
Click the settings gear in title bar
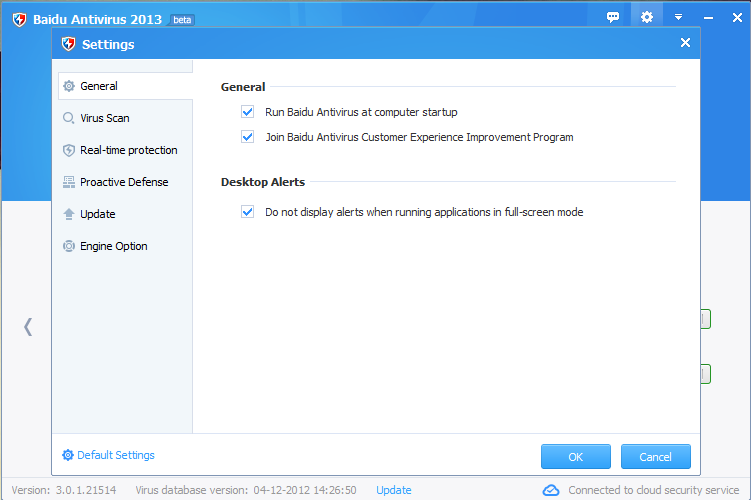point(647,17)
